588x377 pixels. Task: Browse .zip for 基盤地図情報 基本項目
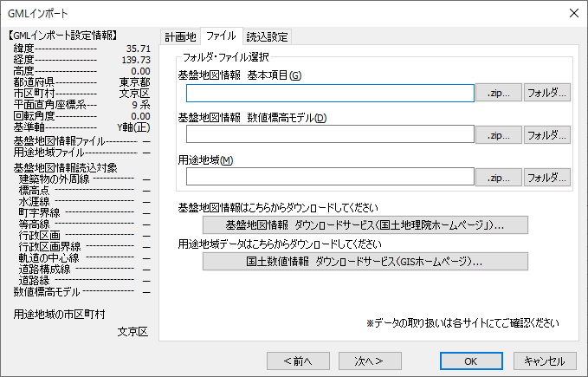tap(498, 93)
